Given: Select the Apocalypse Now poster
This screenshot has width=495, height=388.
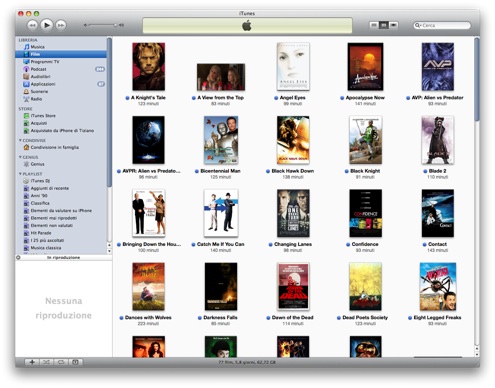Looking at the screenshot, I should 365,67.
